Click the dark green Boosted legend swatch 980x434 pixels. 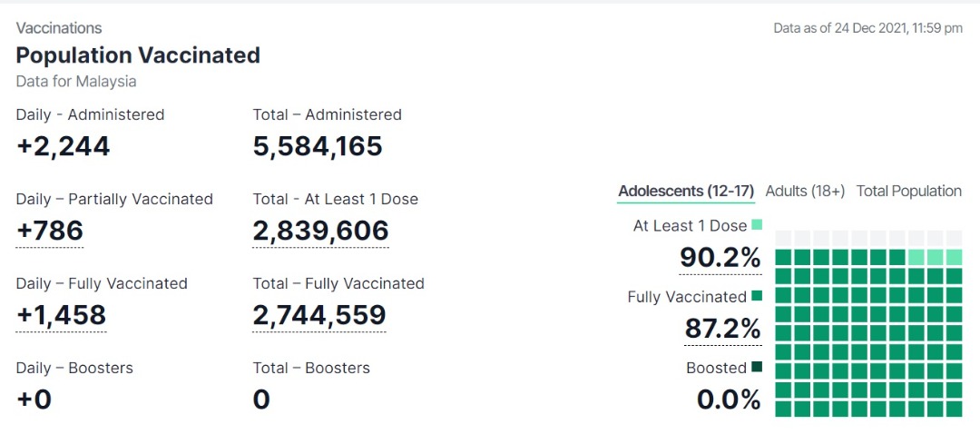point(757,367)
